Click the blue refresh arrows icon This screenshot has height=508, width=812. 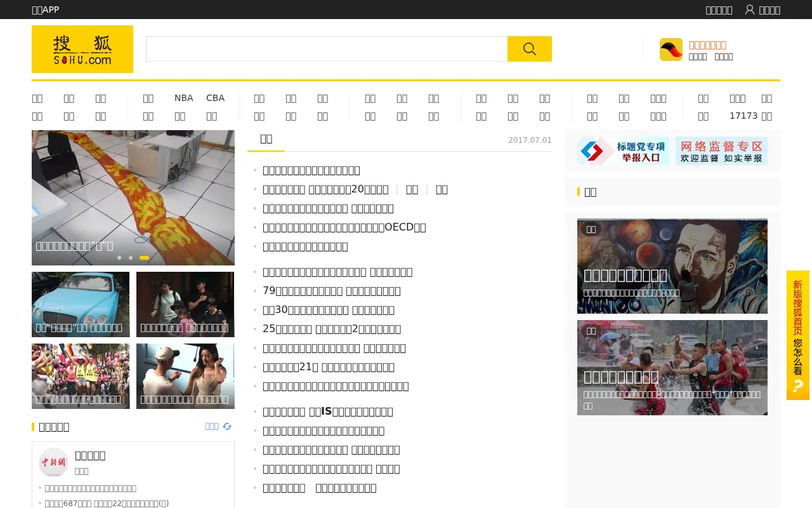tap(227, 427)
